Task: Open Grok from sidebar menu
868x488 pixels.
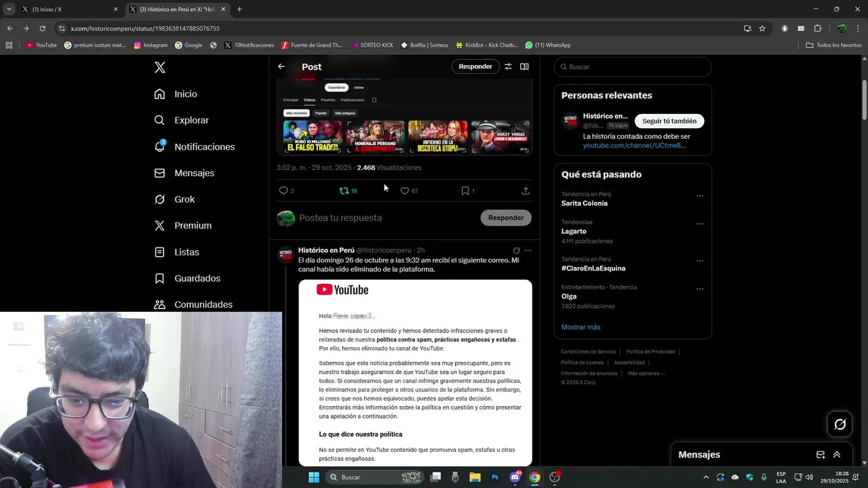Action: tap(174, 199)
